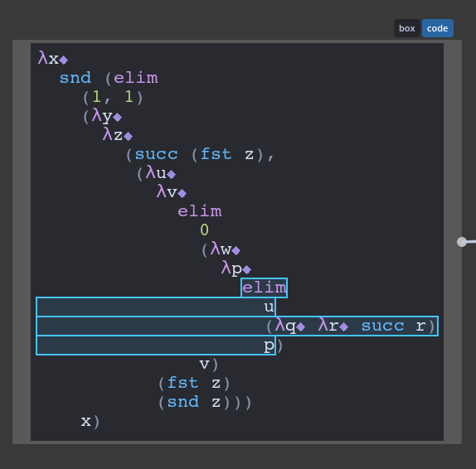476x469 pixels.
Task: Click the final 'x)' argument
Action: point(90,422)
